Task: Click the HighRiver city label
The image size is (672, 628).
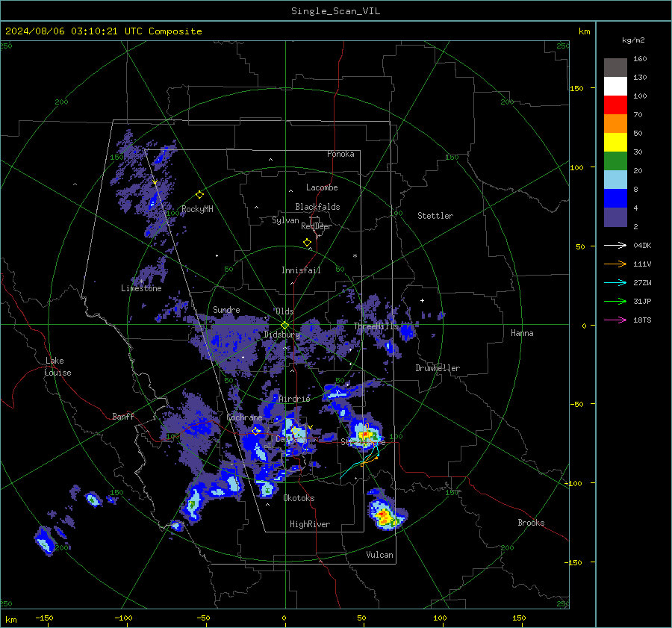Action: (x=310, y=524)
